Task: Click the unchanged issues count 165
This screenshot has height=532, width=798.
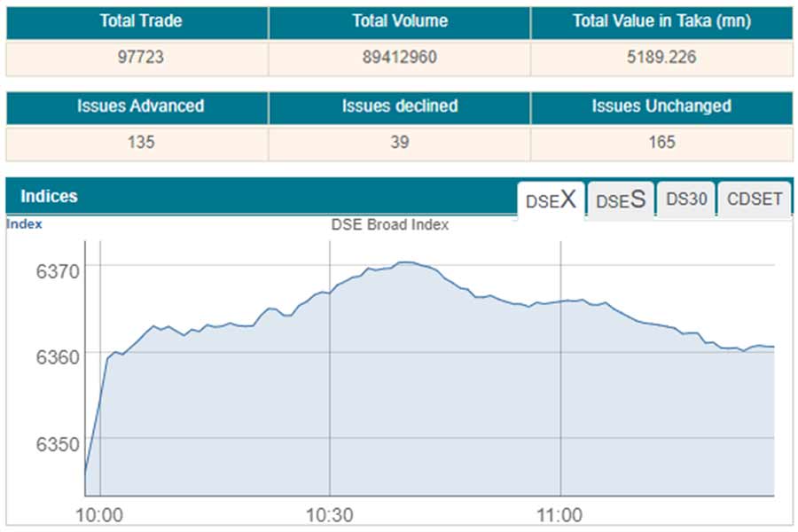Action: [x=661, y=142]
